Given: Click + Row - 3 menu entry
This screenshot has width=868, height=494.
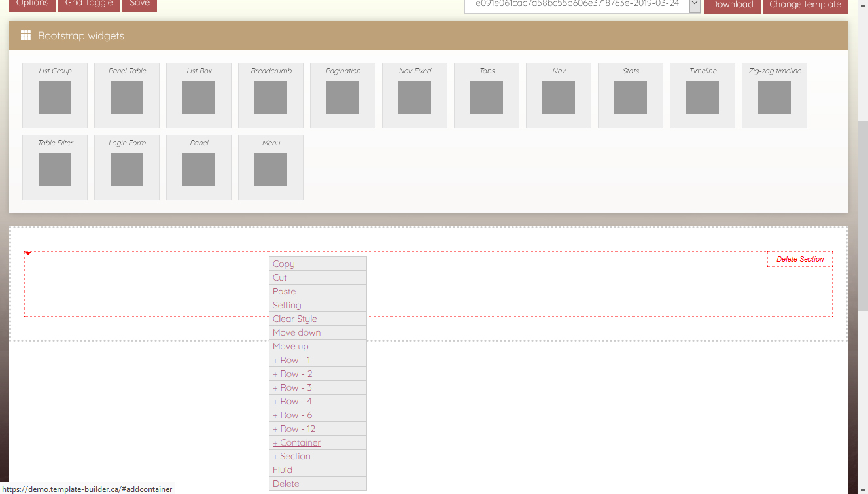Looking at the screenshot, I should tap(292, 387).
